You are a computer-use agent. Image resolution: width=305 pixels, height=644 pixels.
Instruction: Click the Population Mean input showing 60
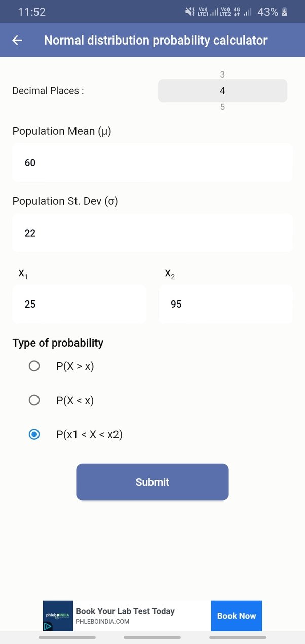[152, 163]
